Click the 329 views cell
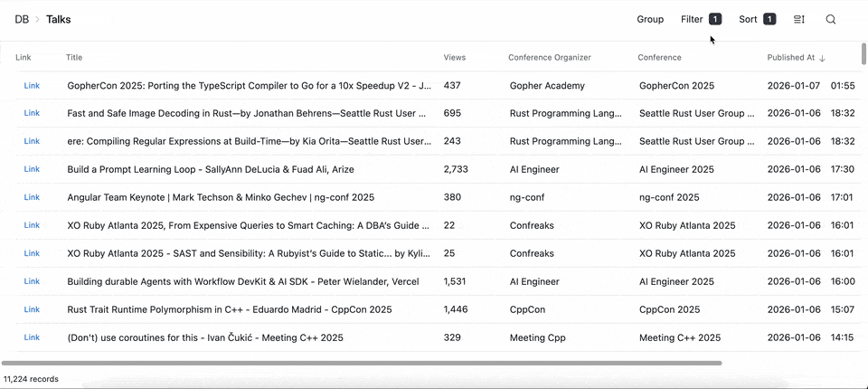The height and width of the screenshot is (389, 868). tap(452, 337)
